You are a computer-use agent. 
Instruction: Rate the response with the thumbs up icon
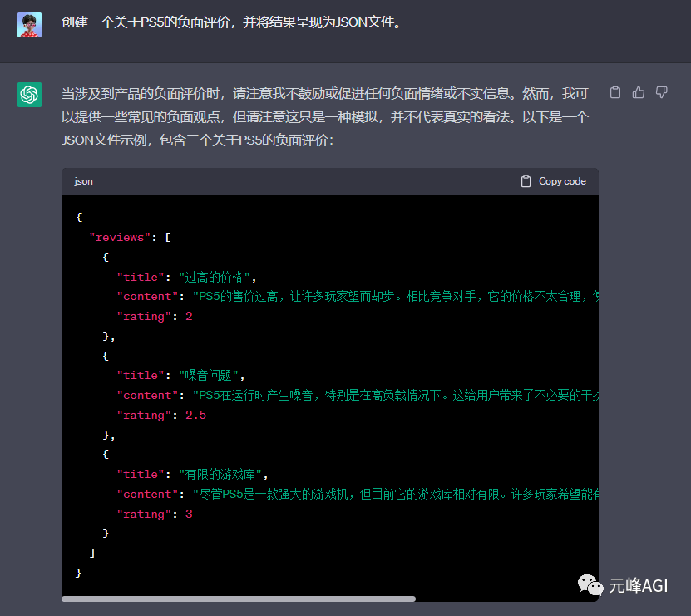tap(638, 92)
